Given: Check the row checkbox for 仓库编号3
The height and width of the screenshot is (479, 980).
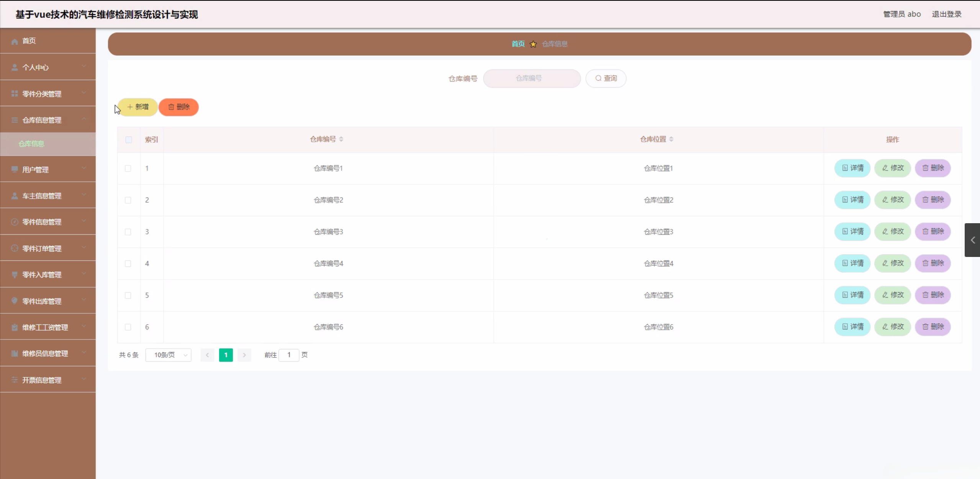Looking at the screenshot, I should (128, 232).
